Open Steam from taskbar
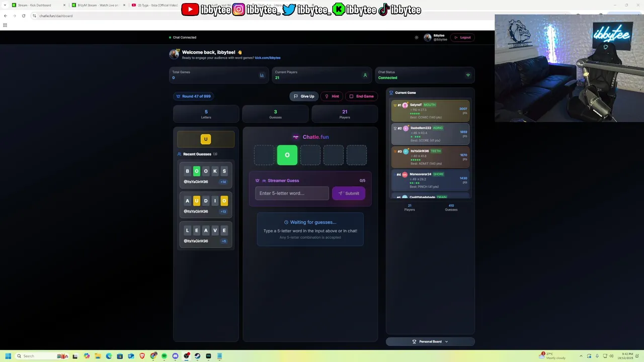 pos(197,356)
